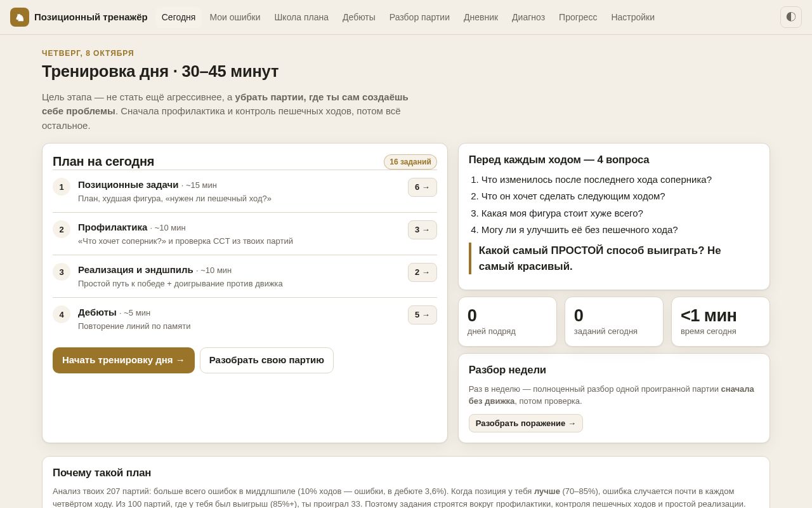
Task: Click the дней подряд streak card
Action: (507, 322)
